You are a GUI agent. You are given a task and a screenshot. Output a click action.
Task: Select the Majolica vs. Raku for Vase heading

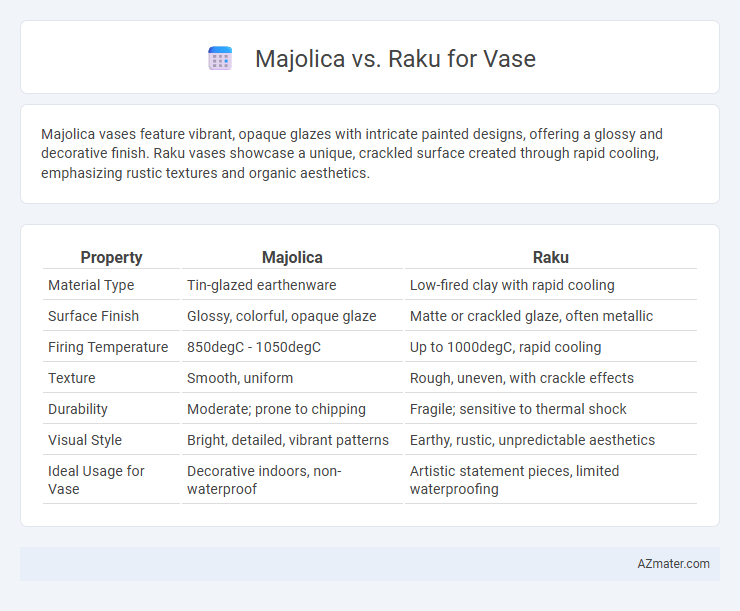coord(395,59)
